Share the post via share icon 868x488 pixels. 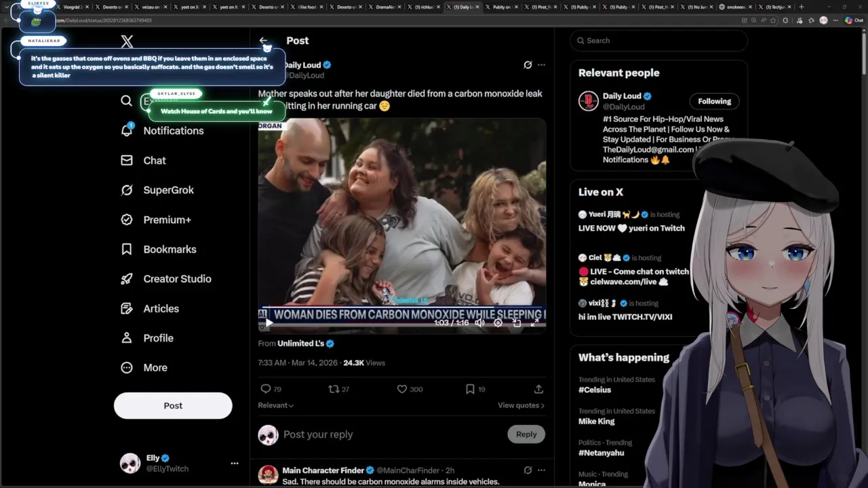[x=538, y=389]
